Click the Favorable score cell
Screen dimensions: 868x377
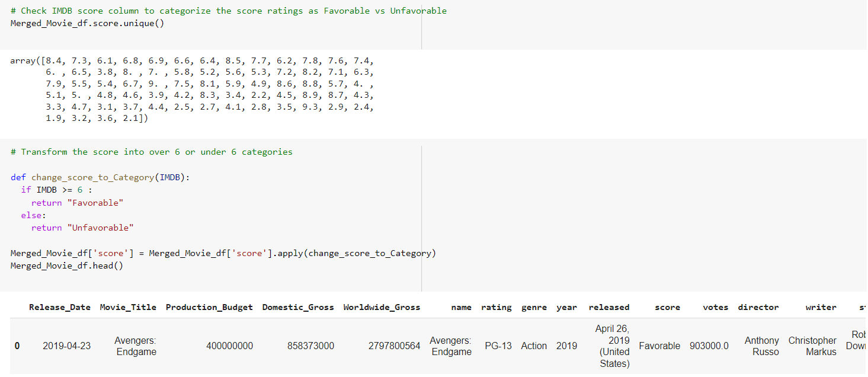point(659,346)
